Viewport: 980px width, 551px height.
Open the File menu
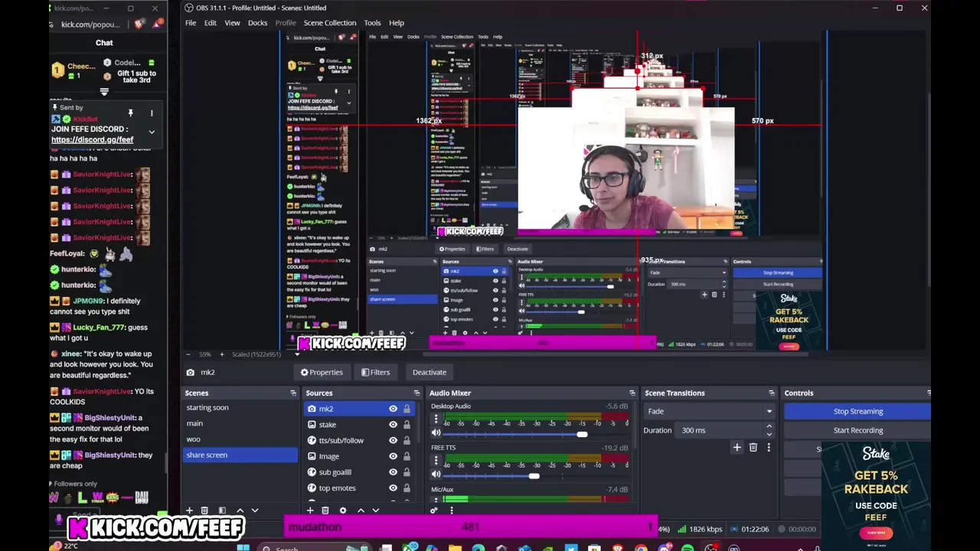pos(191,23)
